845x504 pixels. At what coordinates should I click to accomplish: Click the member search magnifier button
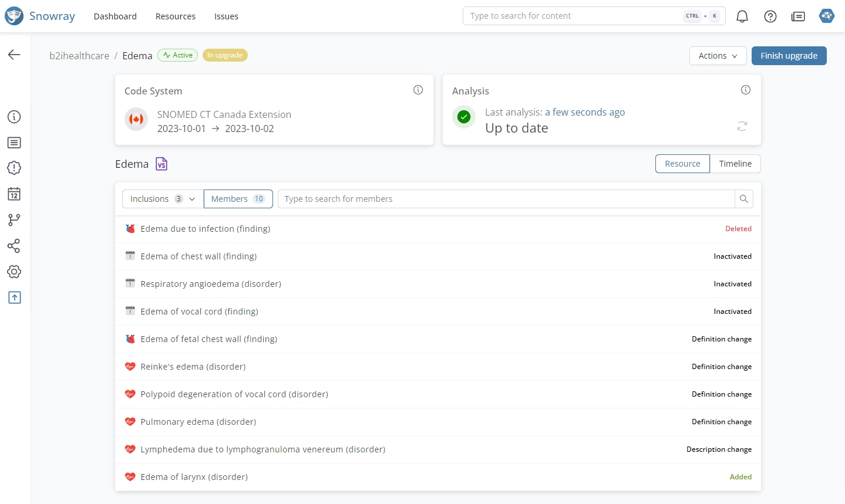[743, 199]
